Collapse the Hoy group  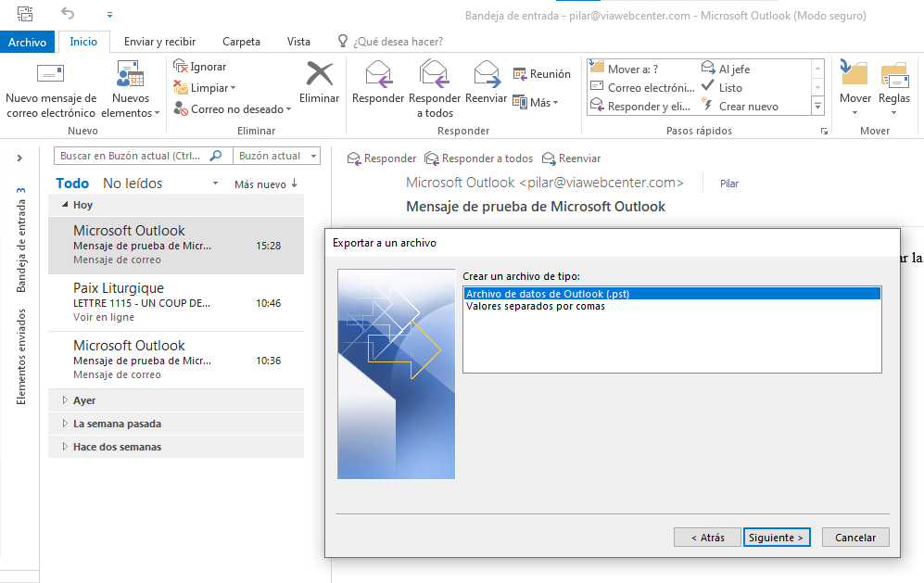click(x=65, y=205)
